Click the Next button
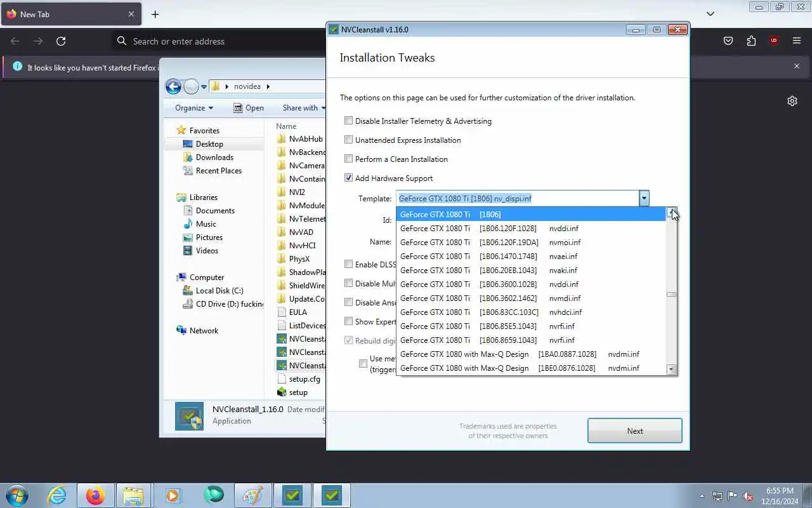This screenshot has height=508, width=812. 634,431
